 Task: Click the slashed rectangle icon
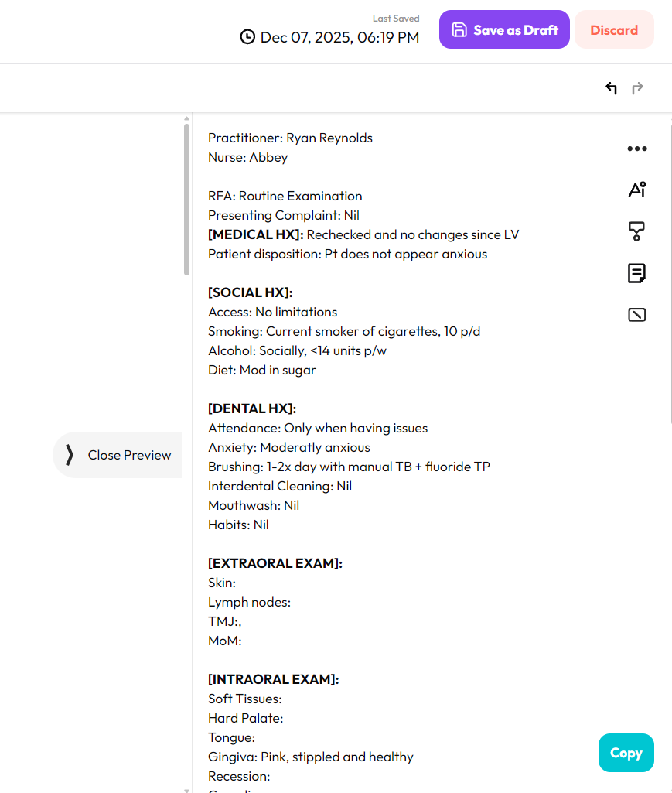636,315
